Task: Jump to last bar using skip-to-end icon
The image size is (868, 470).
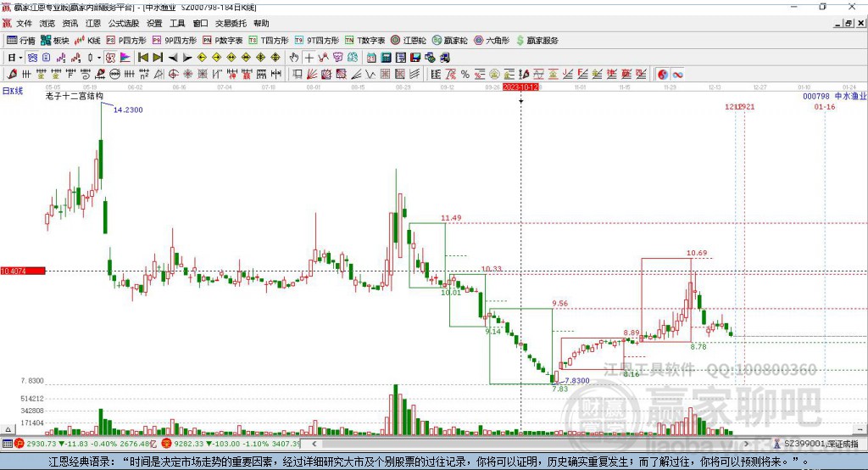Action: click(158, 57)
